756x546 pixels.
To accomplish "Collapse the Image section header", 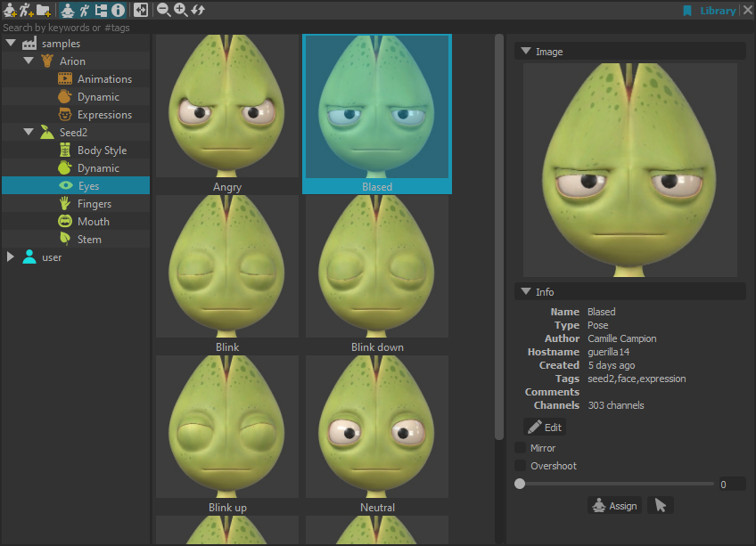I will [526, 52].
